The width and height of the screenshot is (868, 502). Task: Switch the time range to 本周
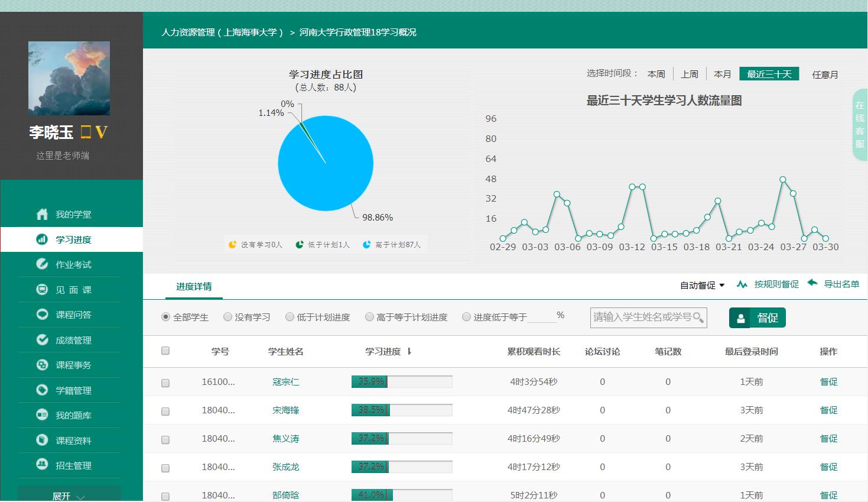[656, 74]
